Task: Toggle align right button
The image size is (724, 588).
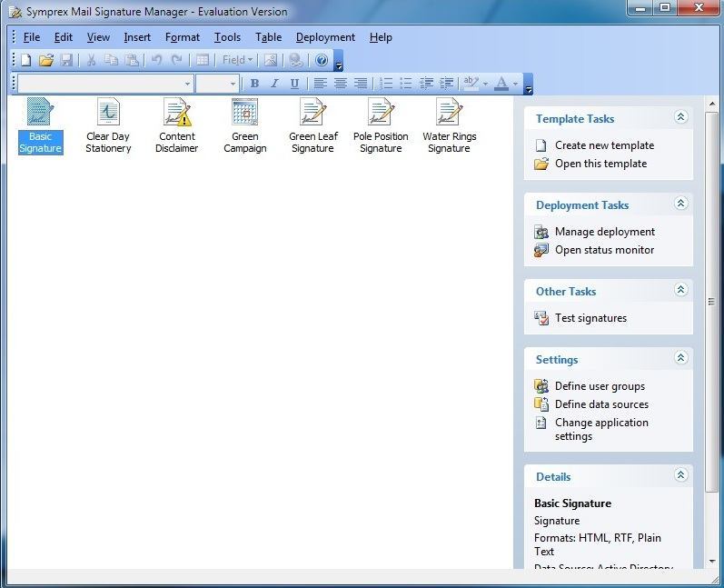Action: 360,84
